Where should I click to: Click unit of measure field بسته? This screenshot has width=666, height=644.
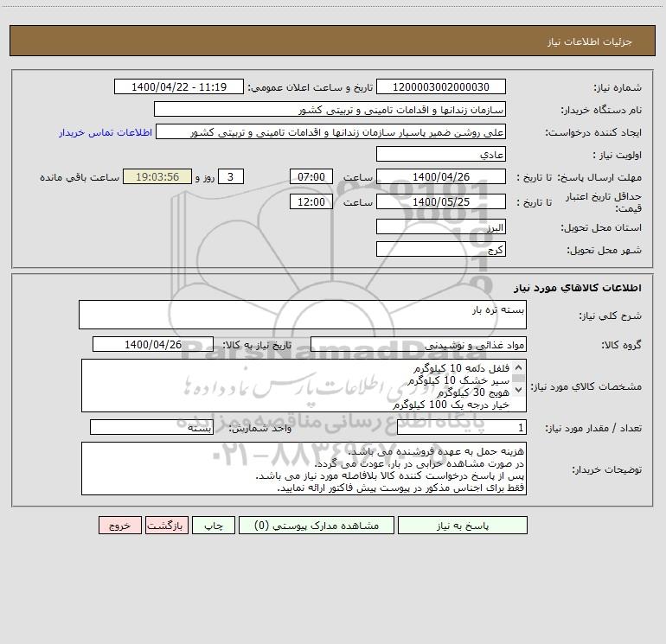(x=151, y=428)
